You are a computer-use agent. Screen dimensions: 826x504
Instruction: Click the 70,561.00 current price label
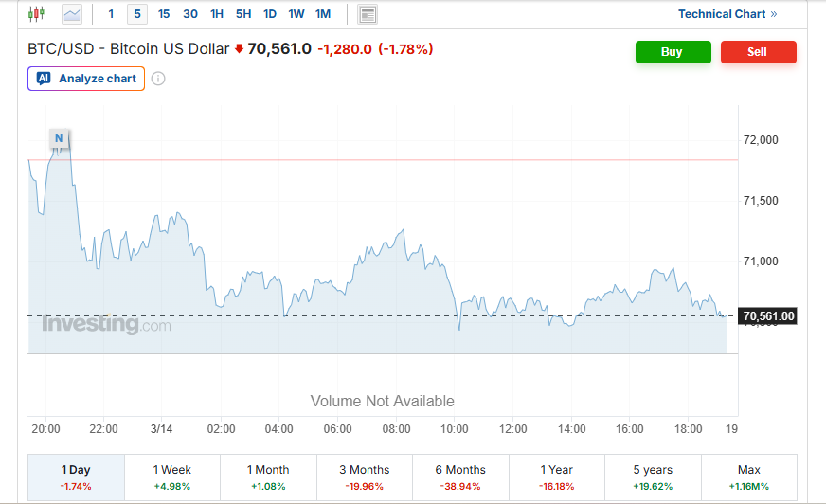tap(768, 315)
